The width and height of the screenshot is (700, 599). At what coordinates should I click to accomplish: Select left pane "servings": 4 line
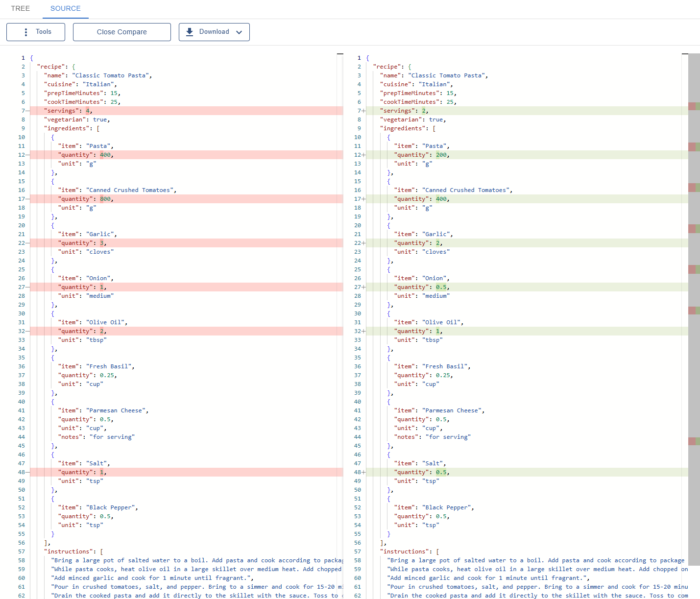186,111
